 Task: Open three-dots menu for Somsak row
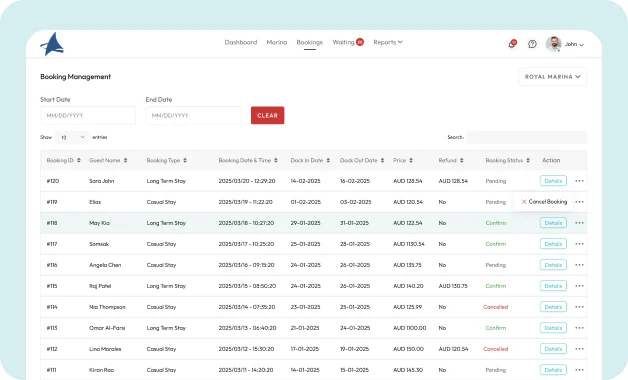click(579, 244)
